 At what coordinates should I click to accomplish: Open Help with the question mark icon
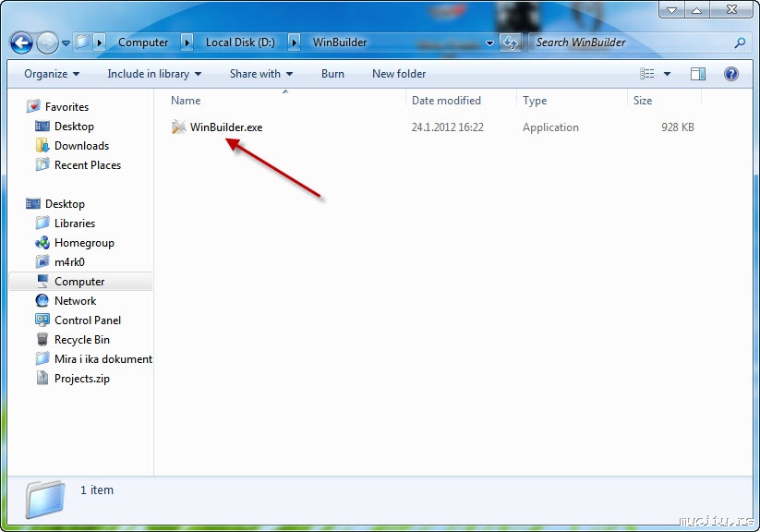[731, 74]
